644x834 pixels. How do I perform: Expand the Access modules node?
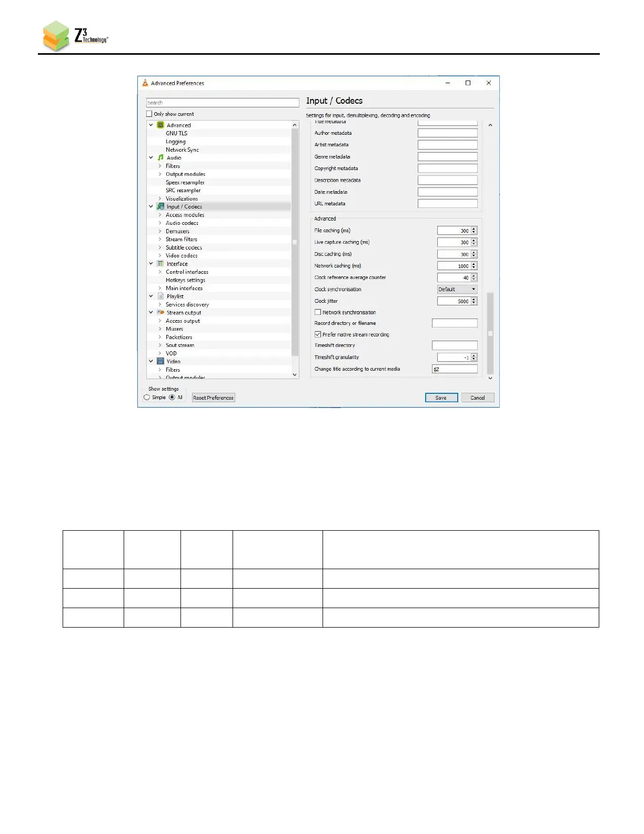160,215
